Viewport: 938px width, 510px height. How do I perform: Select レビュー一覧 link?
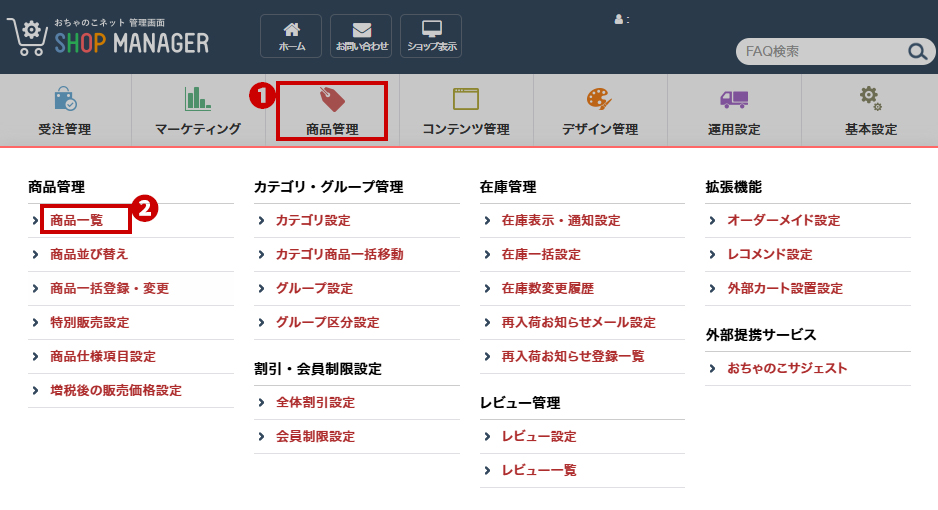(x=539, y=470)
